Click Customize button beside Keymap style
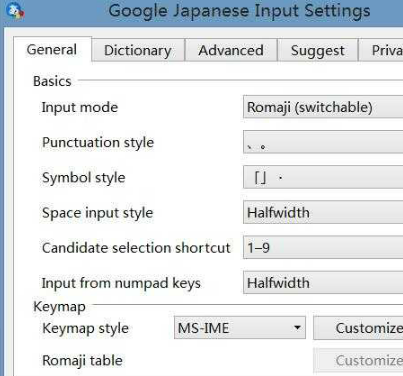The image size is (403, 376). click(x=358, y=328)
